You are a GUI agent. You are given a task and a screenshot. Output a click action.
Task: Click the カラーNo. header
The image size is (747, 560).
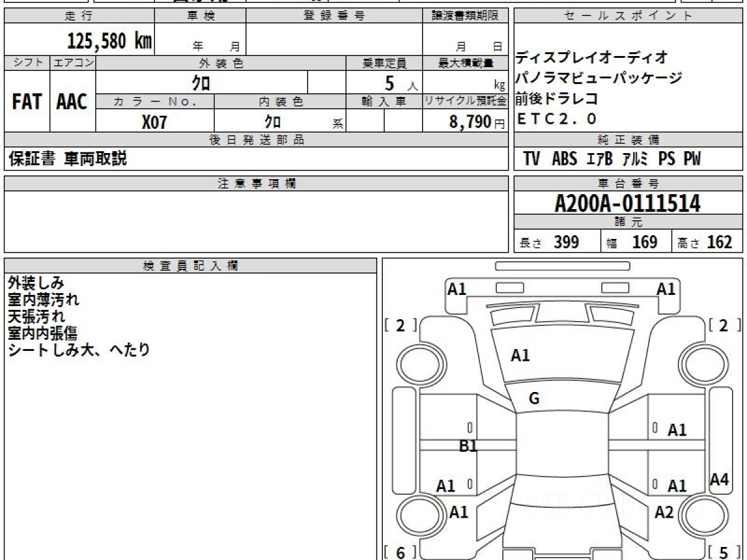pos(156,102)
